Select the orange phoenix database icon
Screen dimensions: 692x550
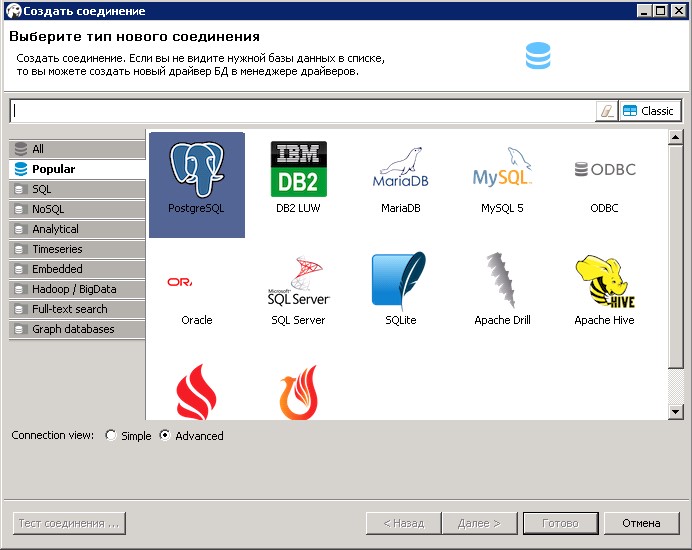(x=299, y=392)
